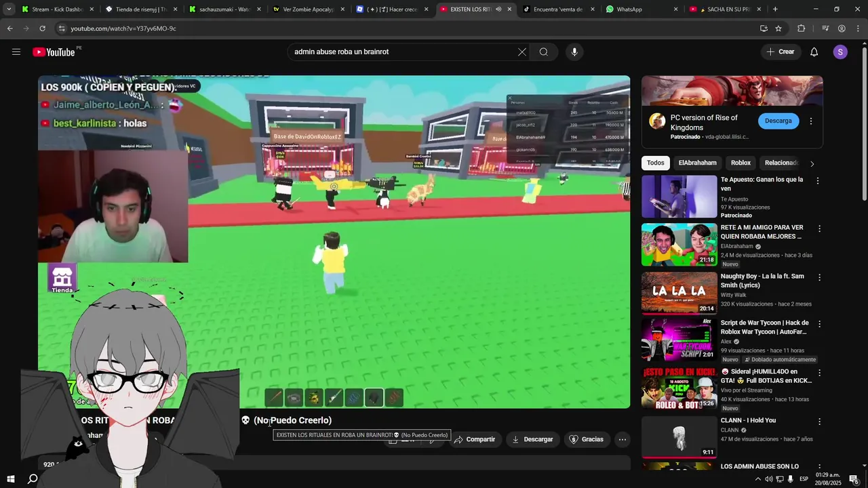Open options for 'Script de War Tycoon' video
The height and width of the screenshot is (488, 868).
coord(818,325)
